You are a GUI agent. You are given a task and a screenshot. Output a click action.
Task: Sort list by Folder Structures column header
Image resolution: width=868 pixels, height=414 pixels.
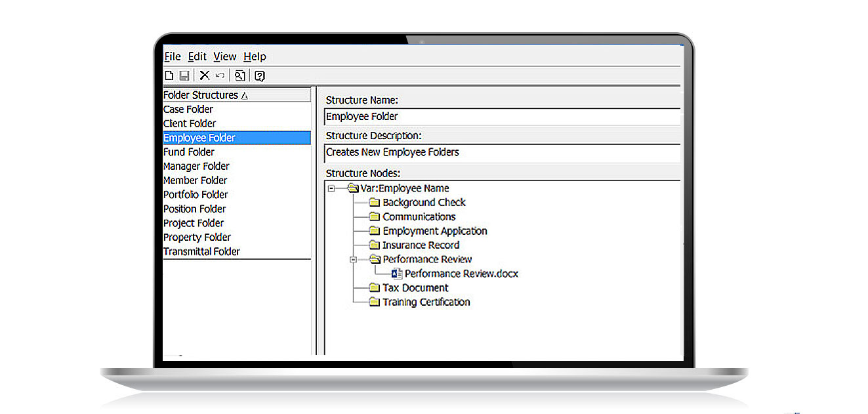point(237,95)
